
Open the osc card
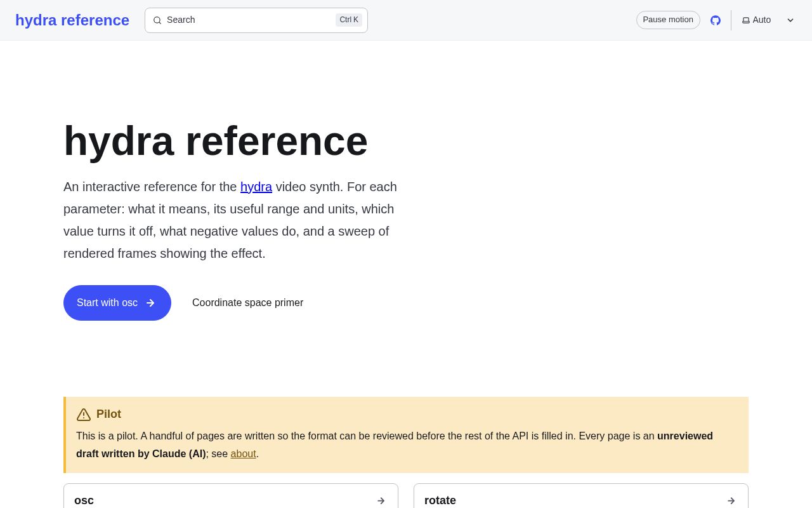(231, 496)
